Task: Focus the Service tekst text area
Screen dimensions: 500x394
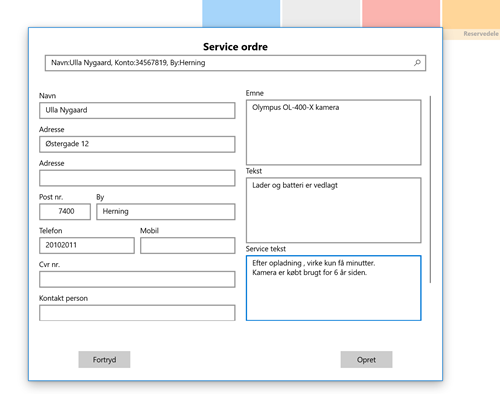Action: click(334, 288)
